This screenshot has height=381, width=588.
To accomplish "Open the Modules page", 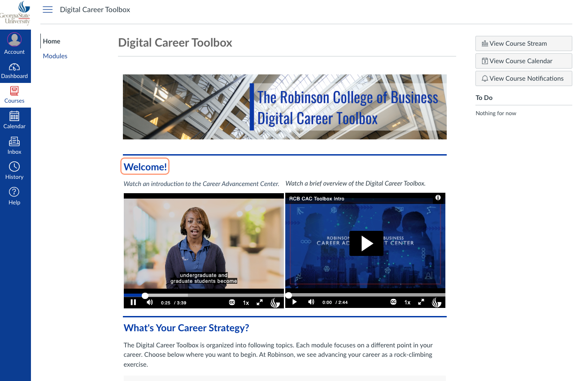I will 55,56.
